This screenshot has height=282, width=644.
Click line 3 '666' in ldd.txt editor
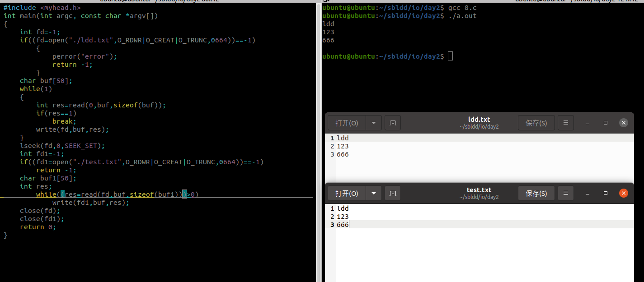(343, 154)
